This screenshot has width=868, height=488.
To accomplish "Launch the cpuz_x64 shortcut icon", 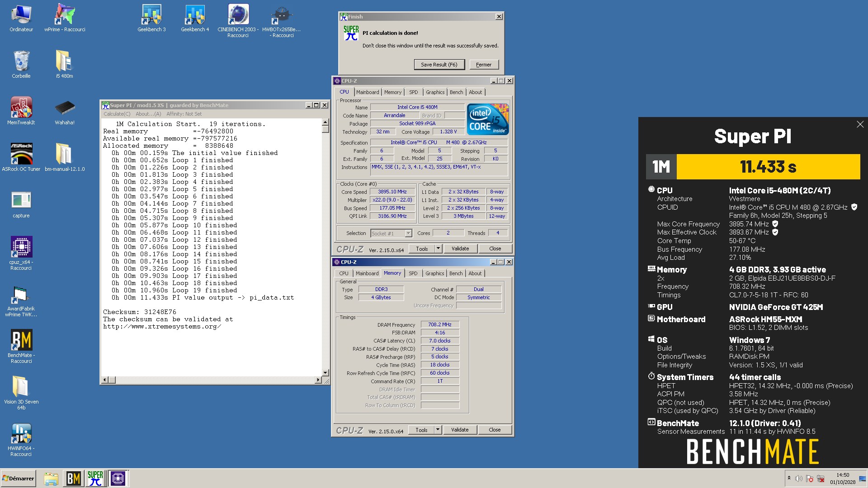I will coord(21,253).
